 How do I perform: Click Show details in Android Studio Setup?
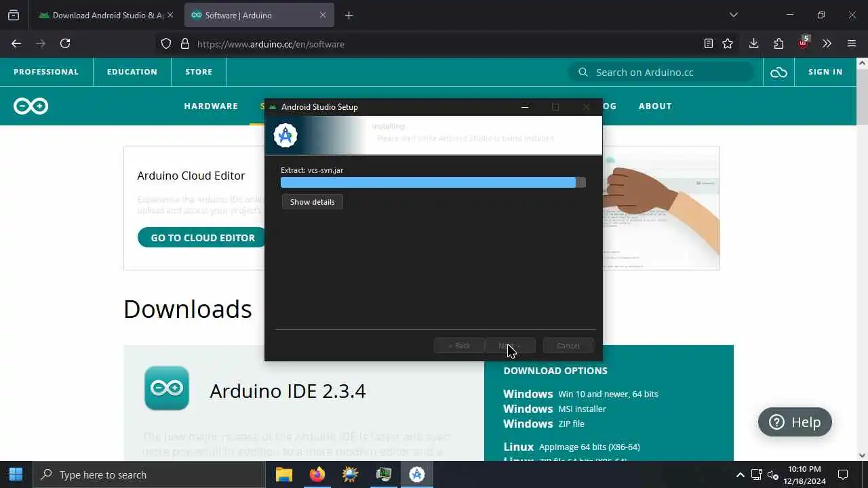[313, 202]
